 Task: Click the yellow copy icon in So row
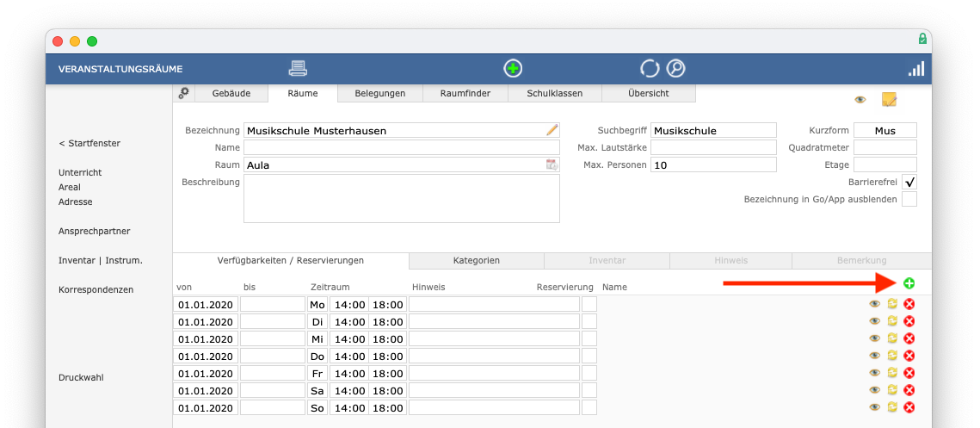pyautogui.click(x=892, y=407)
